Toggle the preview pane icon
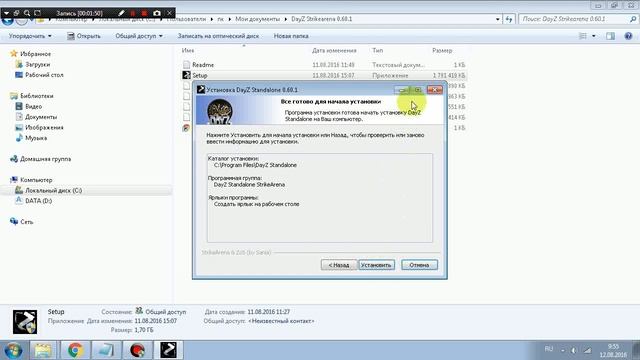640x360 pixels. pos(610,36)
